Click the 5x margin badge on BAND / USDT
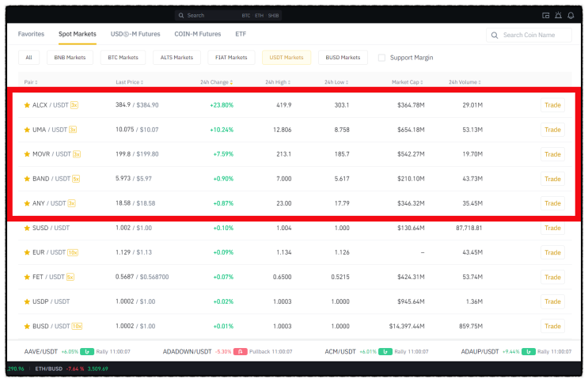The image size is (588, 382). point(76,179)
